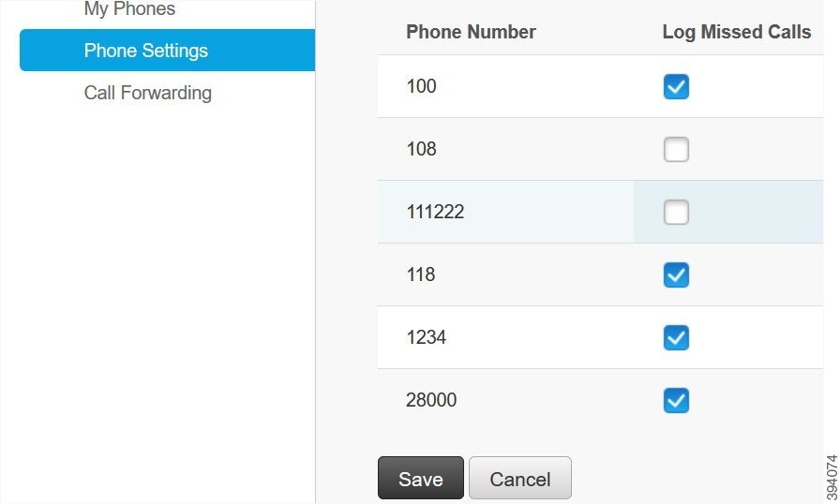The height and width of the screenshot is (504, 840).
Task: Disable missed call logging for 118
Action: 676,275
